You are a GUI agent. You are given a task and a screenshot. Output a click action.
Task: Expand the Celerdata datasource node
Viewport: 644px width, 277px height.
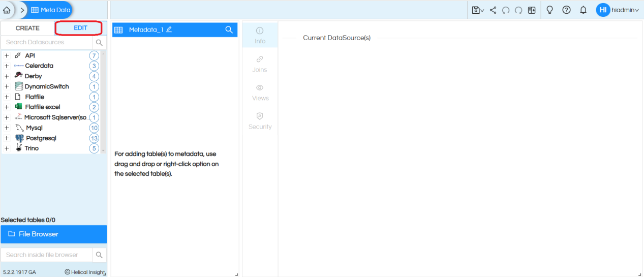click(x=7, y=66)
